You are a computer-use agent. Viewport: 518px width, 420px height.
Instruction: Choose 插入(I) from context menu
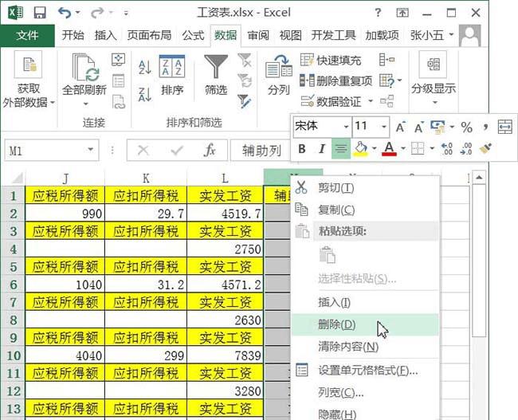coord(365,302)
